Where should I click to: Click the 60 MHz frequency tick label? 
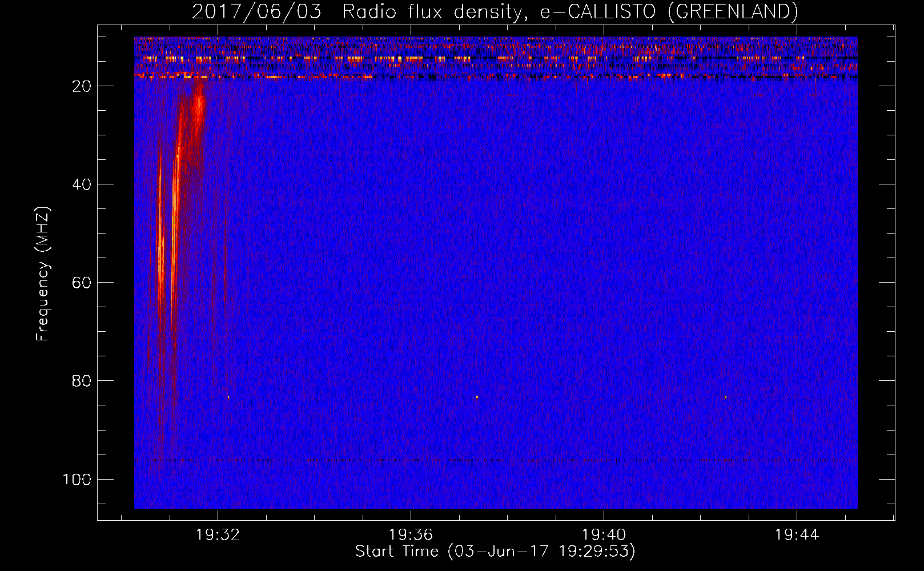pos(82,283)
